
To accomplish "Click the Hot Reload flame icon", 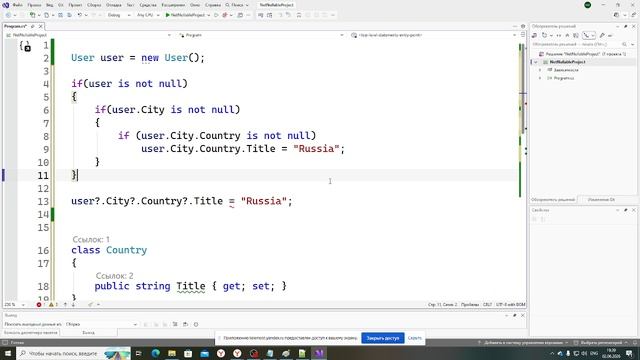I will [224, 15].
